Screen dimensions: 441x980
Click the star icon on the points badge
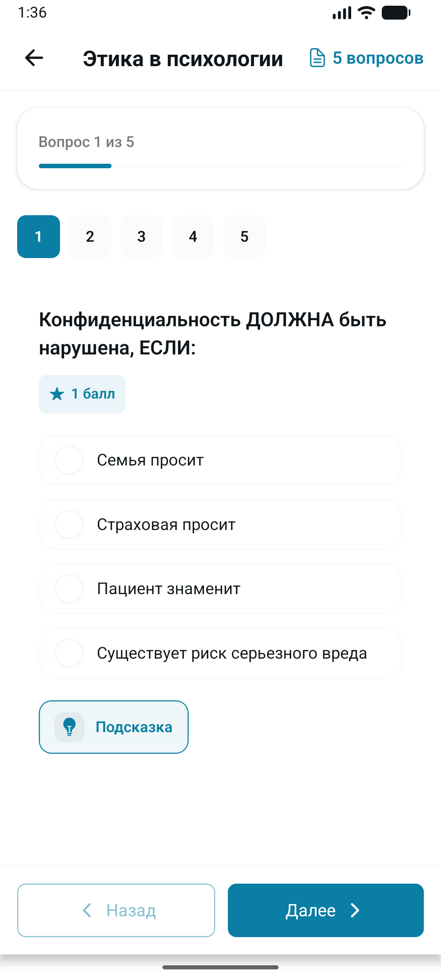[x=57, y=394]
